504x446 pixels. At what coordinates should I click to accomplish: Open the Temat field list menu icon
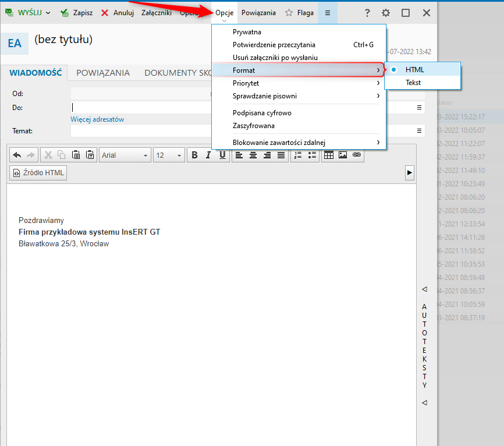pyautogui.click(x=419, y=131)
